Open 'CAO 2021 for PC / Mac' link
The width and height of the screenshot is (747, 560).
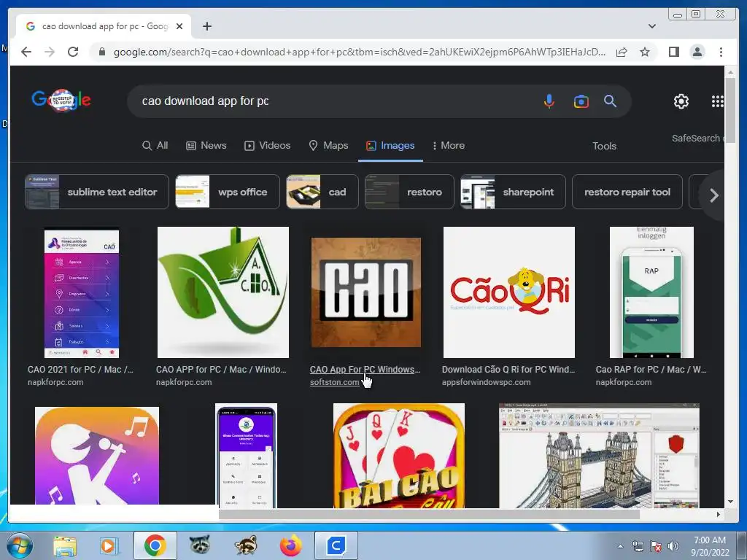point(80,370)
